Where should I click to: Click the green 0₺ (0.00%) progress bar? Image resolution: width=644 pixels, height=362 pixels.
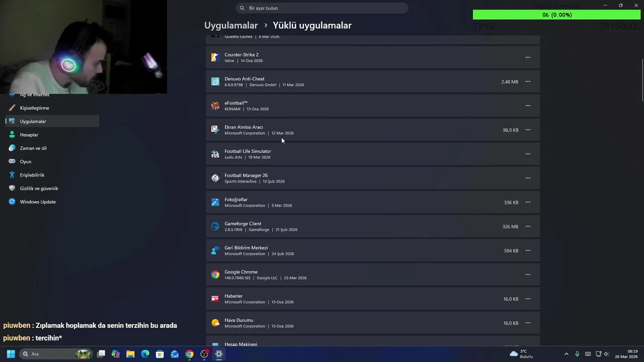(x=557, y=15)
